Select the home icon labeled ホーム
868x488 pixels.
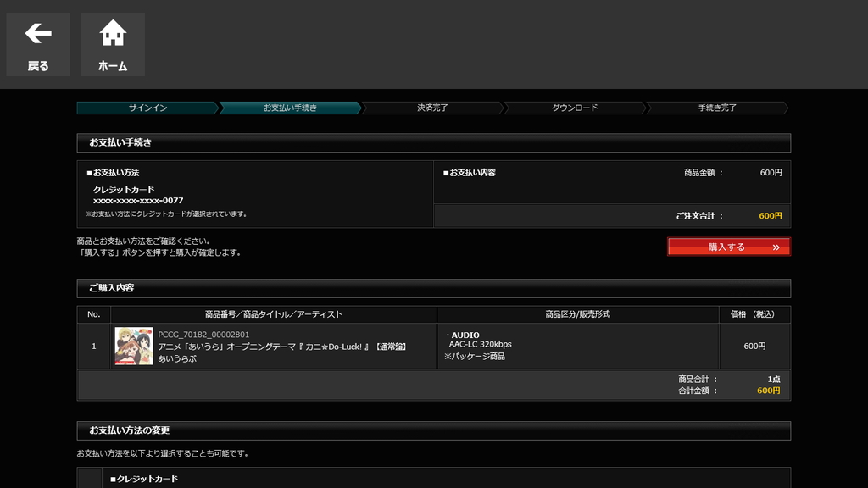pyautogui.click(x=112, y=34)
